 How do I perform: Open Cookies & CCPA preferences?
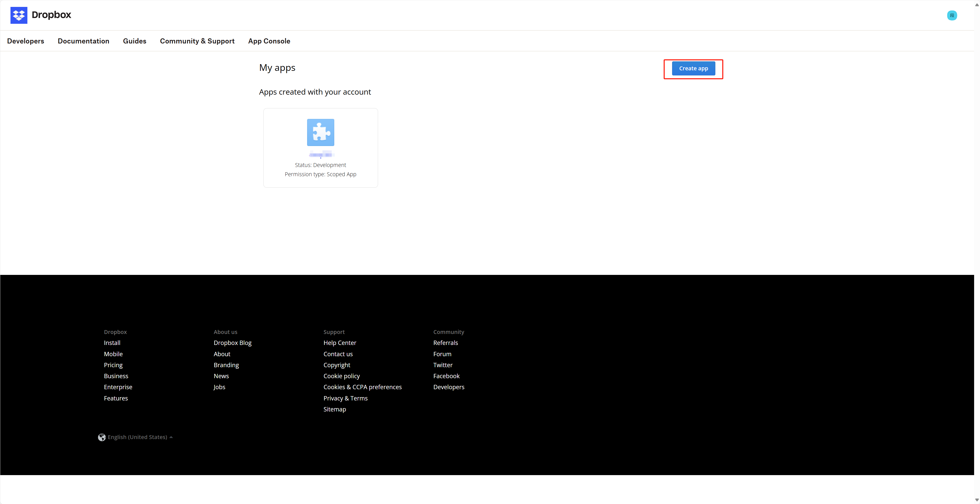click(x=363, y=387)
